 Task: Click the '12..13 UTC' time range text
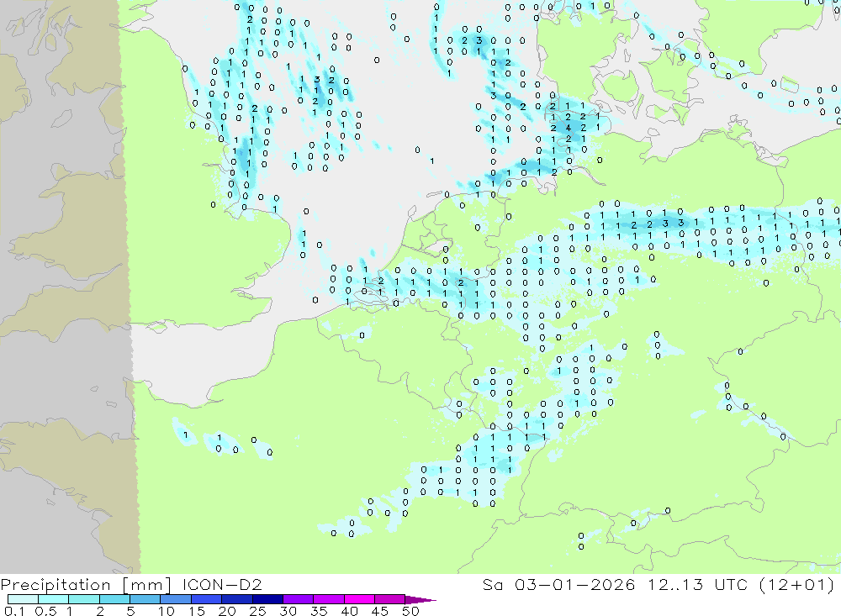pos(696,585)
